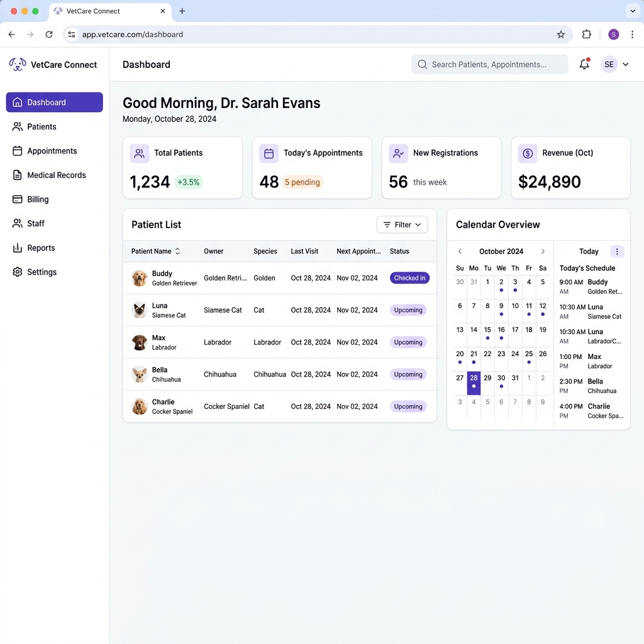
Task: Click the Today button in calendar
Action: [x=589, y=252]
